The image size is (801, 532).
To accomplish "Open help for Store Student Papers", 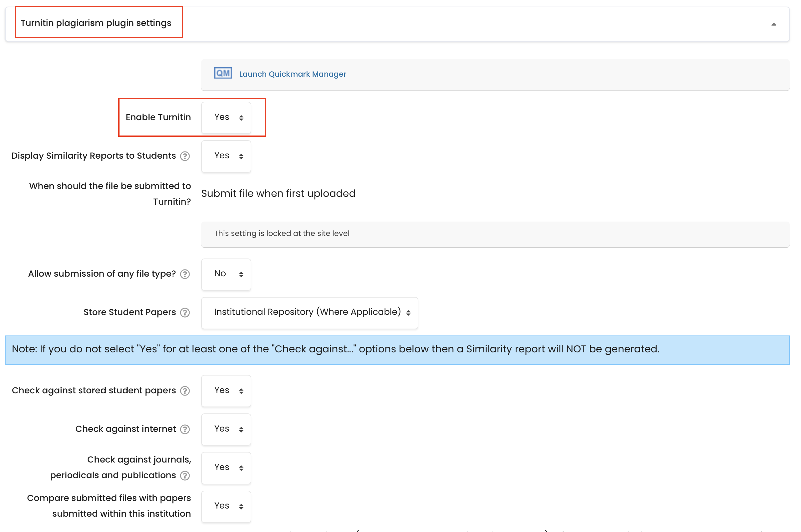I will coord(185,313).
